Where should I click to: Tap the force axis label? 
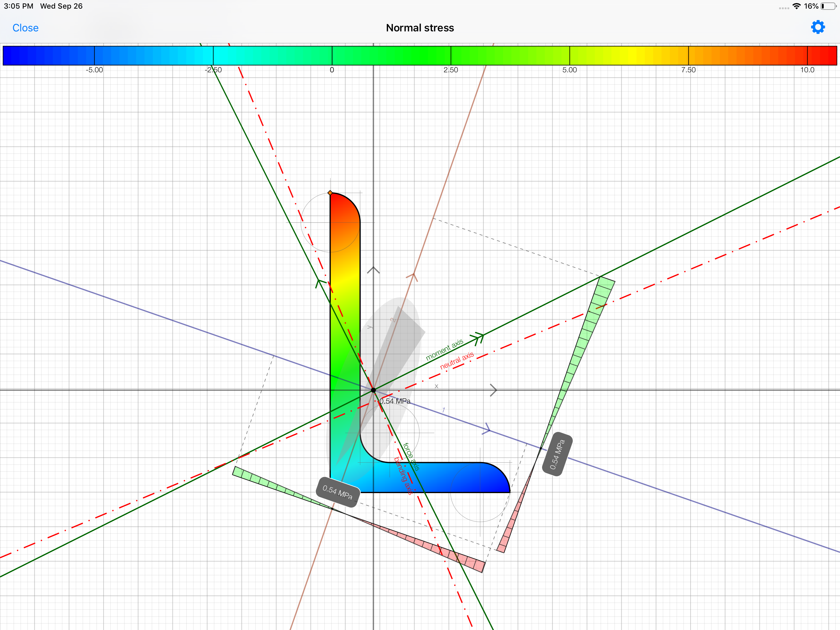411,457
